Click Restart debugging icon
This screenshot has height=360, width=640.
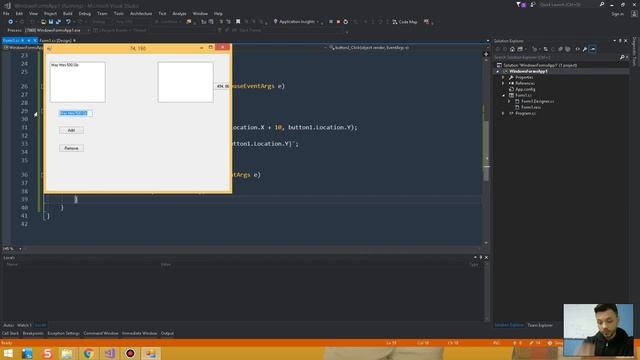pos(345,22)
